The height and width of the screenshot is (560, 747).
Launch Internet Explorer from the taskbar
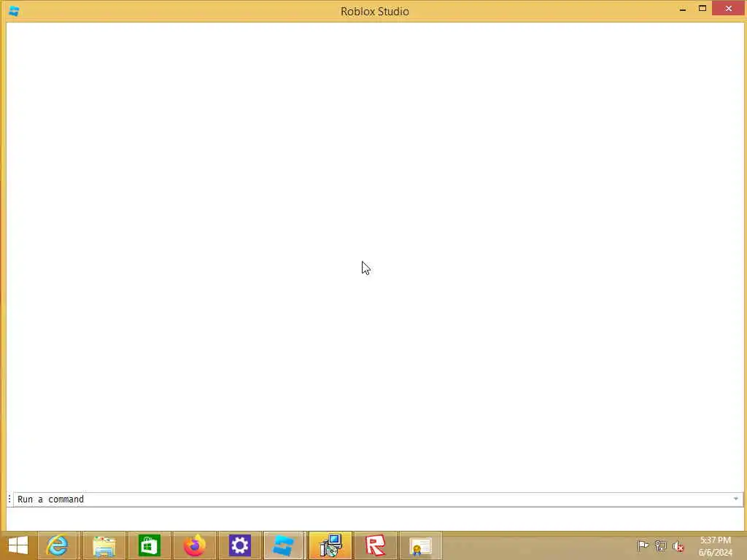click(57, 545)
